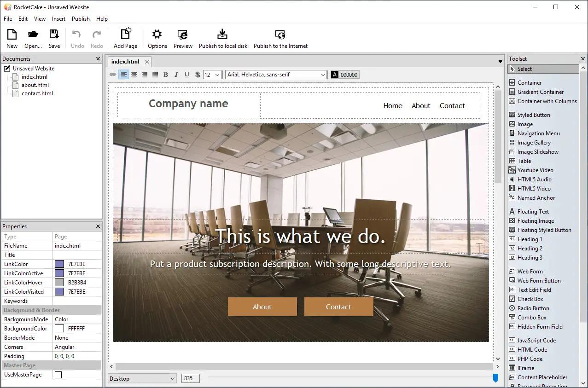Click the LinkColor swatch in Properties
This screenshot has width=588, height=388.
[59, 264]
